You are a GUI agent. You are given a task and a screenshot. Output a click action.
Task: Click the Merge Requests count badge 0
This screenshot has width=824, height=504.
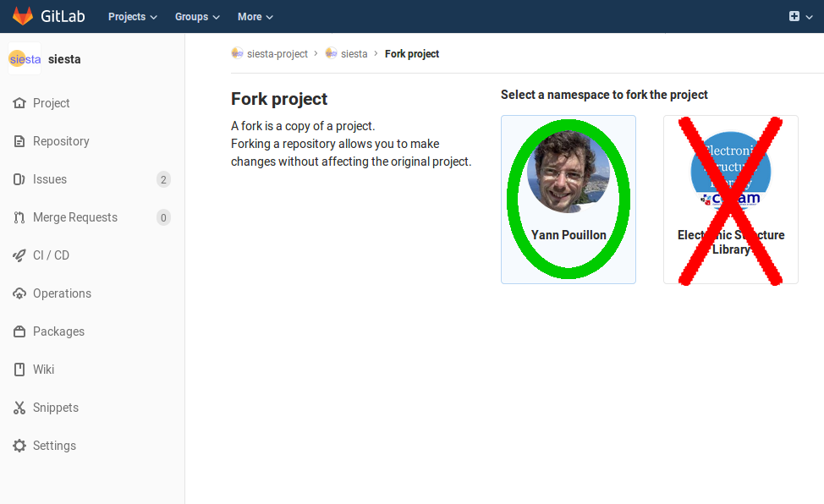point(163,217)
